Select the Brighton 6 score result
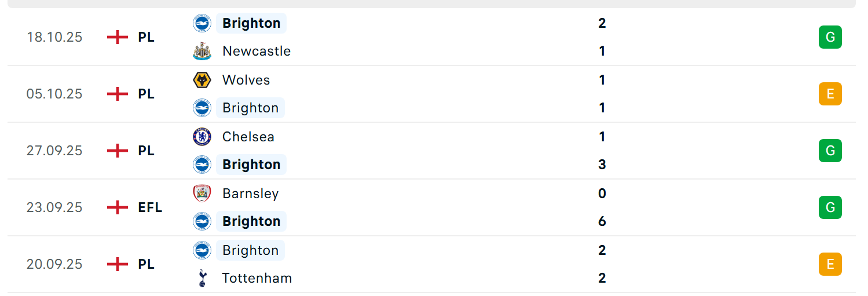Screen dimensions: 868x296 tap(602, 221)
